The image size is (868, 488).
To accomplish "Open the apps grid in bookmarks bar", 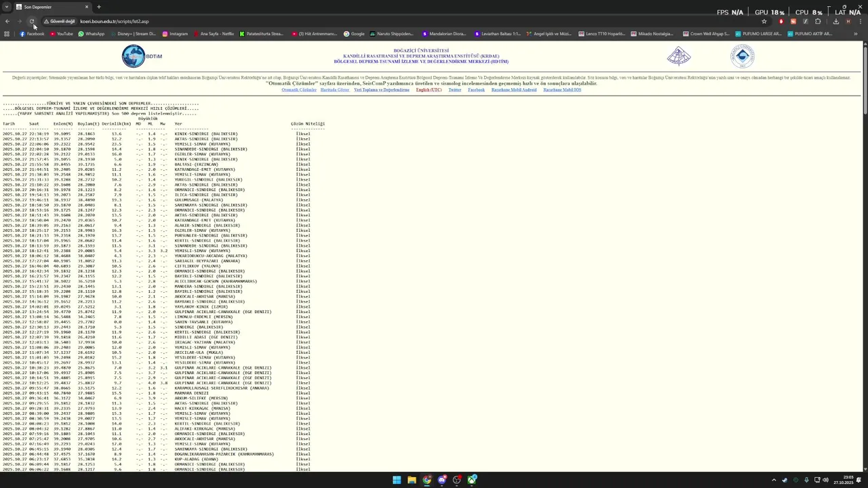I will click(x=7, y=34).
